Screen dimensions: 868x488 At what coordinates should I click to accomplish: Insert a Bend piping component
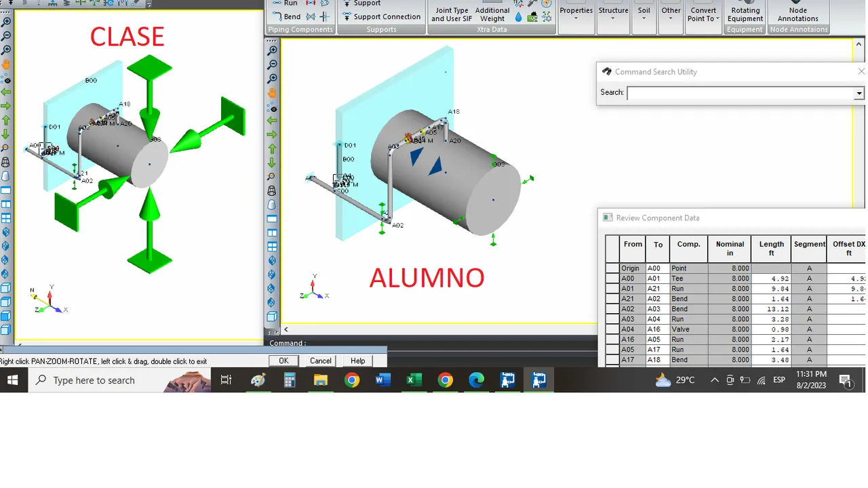tap(286, 16)
